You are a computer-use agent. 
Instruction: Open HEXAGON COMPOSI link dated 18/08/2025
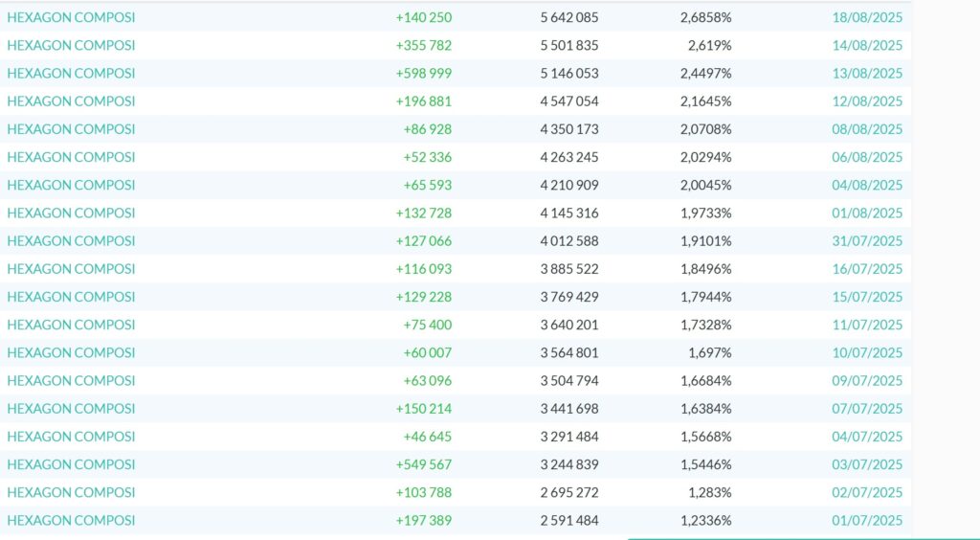pos(71,17)
